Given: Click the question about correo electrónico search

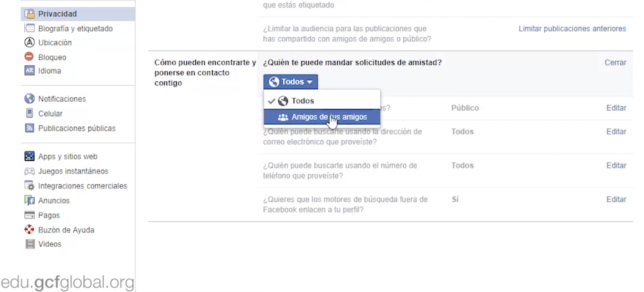Looking at the screenshot, I should click(x=342, y=137).
